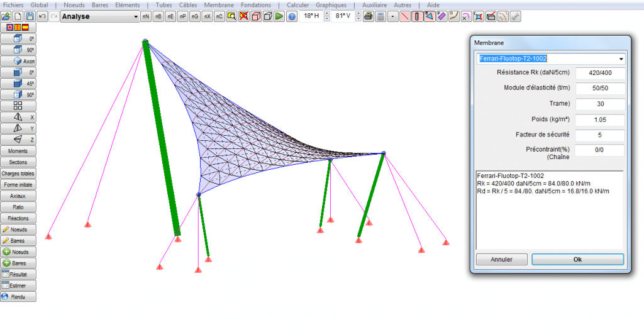Toggle the nX numbering button

207,16
